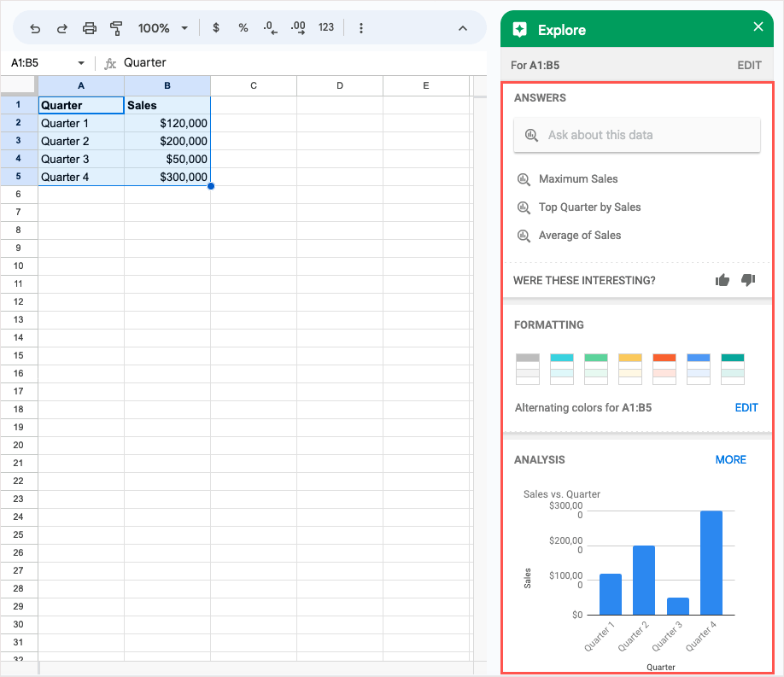This screenshot has width=784, height=677.
Task: Open the 123 number formats menu
Action: coord(326,28)
